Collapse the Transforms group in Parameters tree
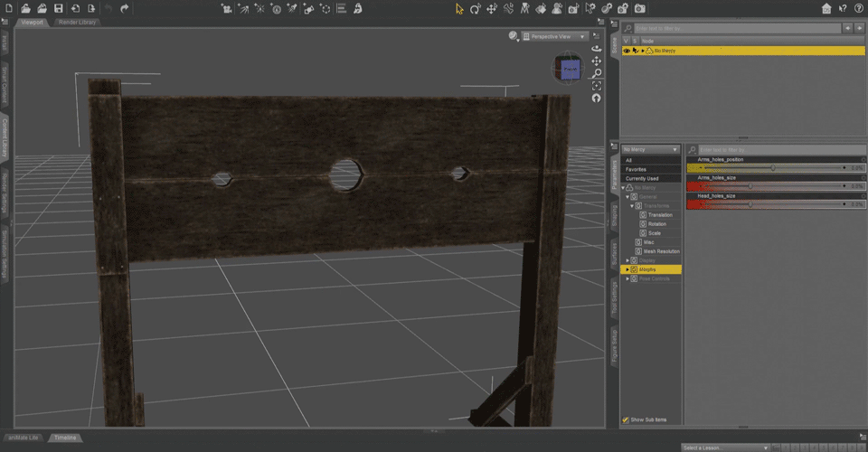 click(x=632, y=206)
